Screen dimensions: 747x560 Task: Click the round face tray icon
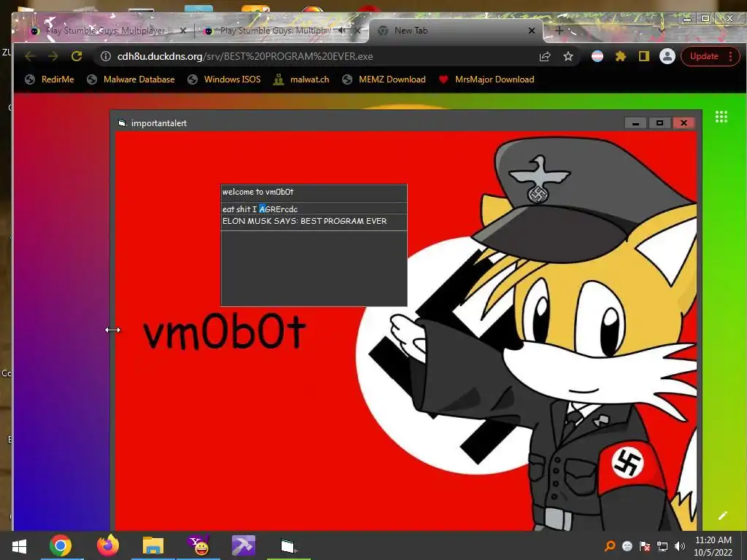627,546
